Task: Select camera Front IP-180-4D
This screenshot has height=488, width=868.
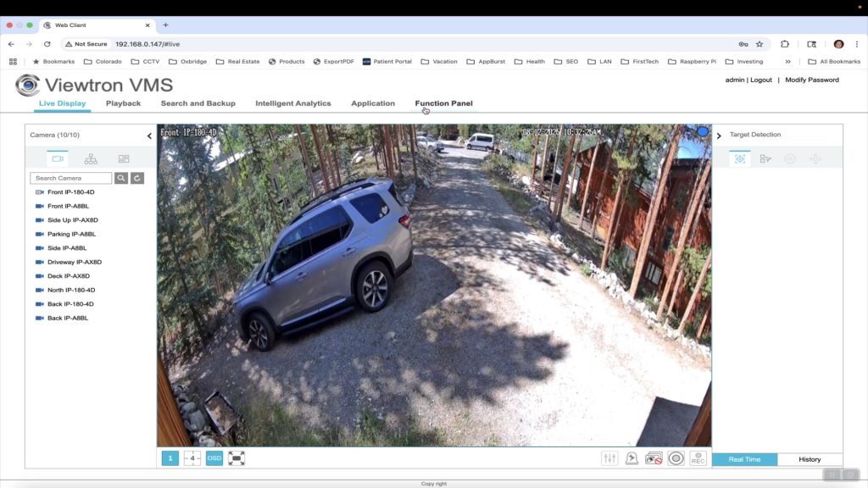Action: (71, 192)
